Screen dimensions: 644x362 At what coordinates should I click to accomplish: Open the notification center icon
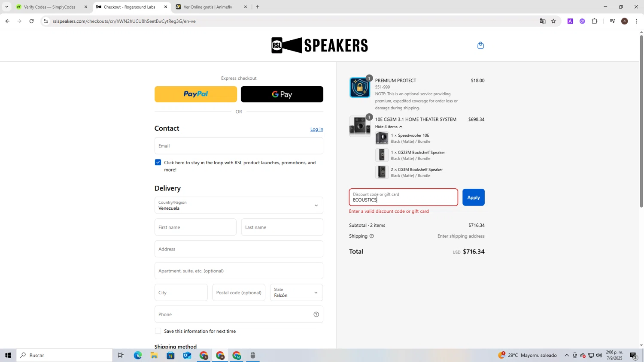coord(634,355)
